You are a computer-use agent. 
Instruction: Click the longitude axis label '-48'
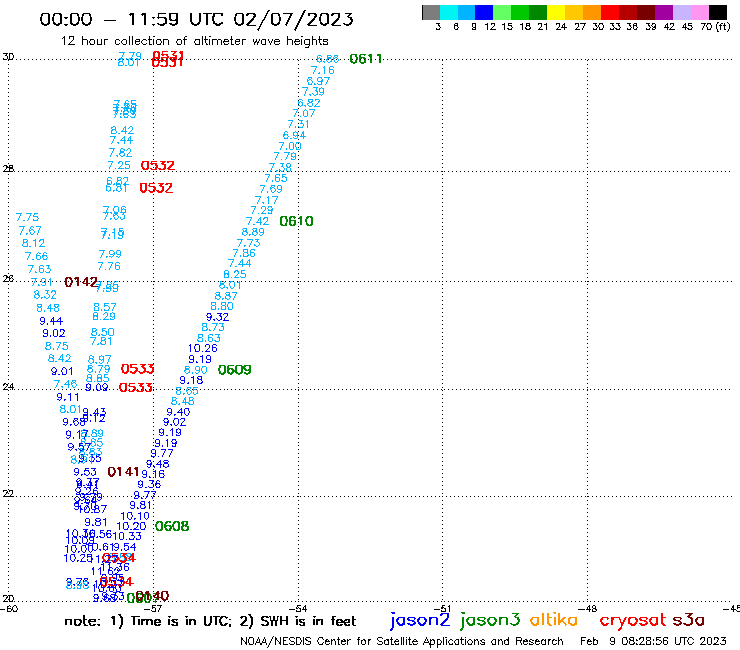pyautogui.click(x=588, y=609)
